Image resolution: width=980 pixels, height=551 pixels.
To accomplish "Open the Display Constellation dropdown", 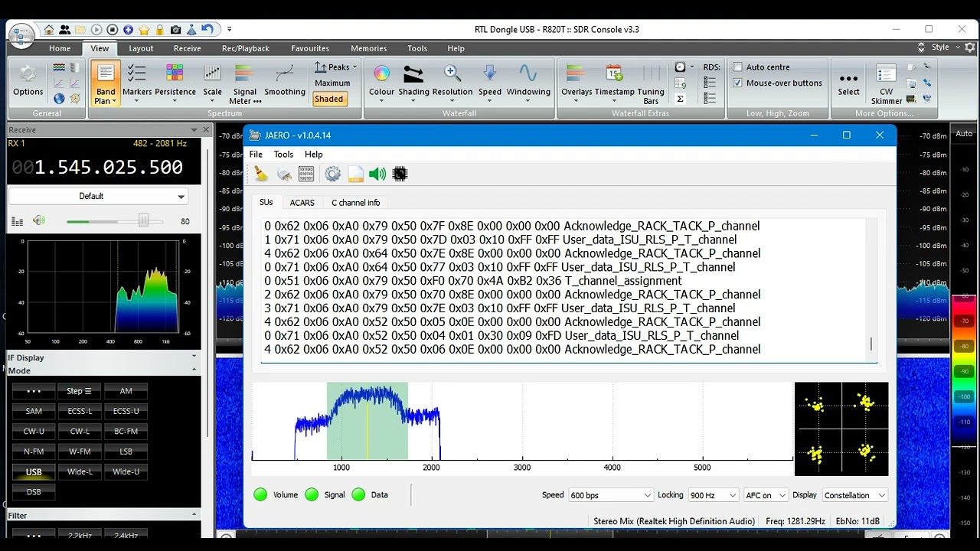I will click(x=854, y=495).
